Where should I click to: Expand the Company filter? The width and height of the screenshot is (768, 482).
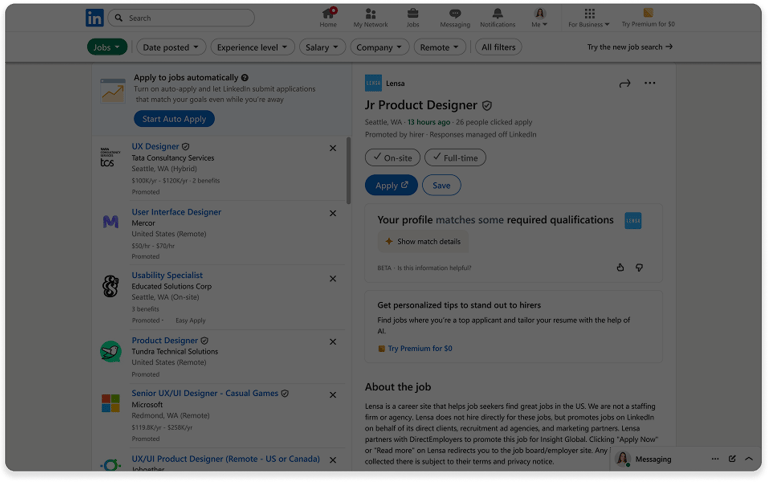click(x=379, y=47)
